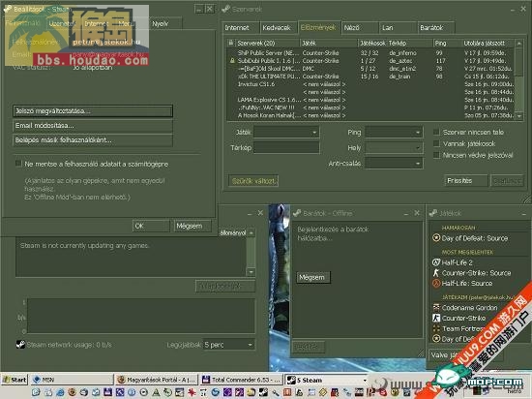Viewport: 532px width, 399px height.
Task: Click Steam logo in Játékok window title
Action: (433, 213)
